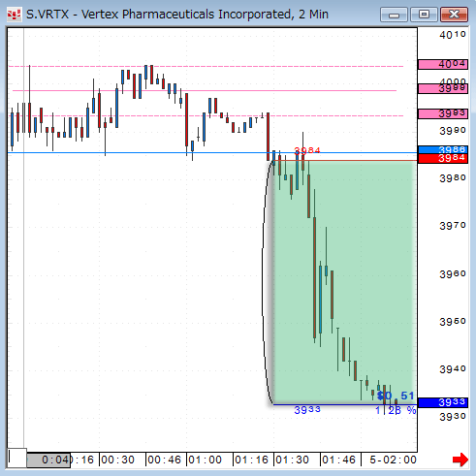Image resolution: width=476 pixels, height=476 pixels.
Task: Click the 3950 price axis label
Action: 453,322
